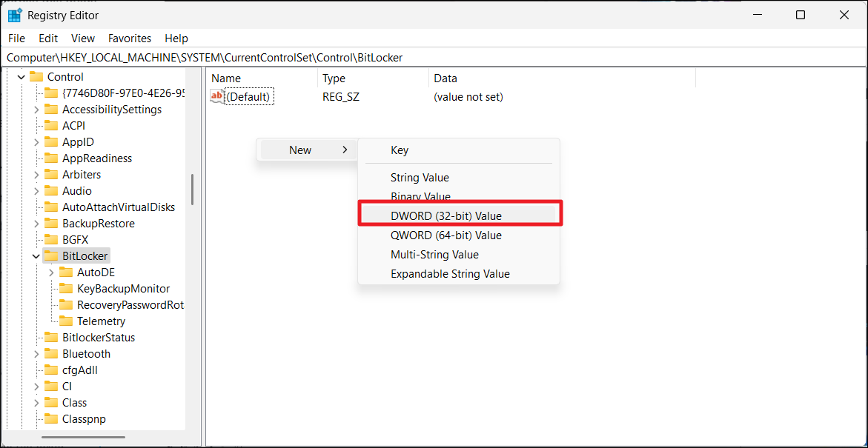Image resolution: width=868 pixels, height=448 pixels.
Task: Click the BitLocker folder icon
Action: pos(51,256)
